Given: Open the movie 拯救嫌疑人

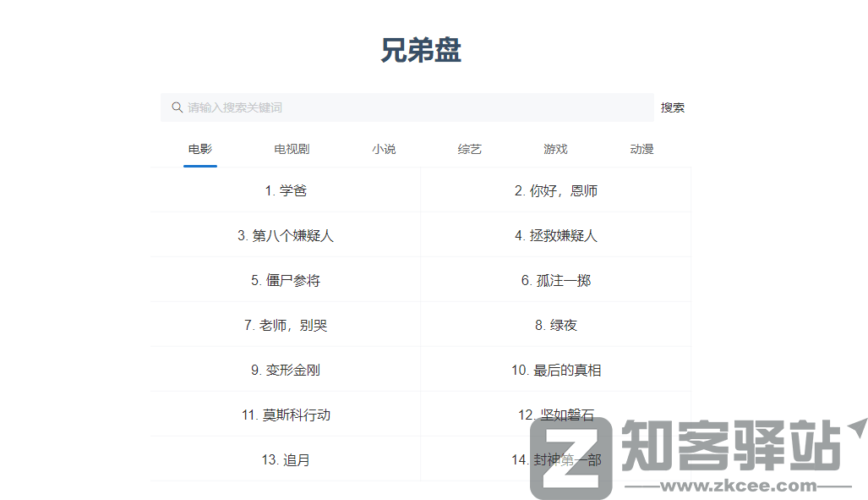Looking at the screenshot, I should pyautogui.click(x=555, y=235).
